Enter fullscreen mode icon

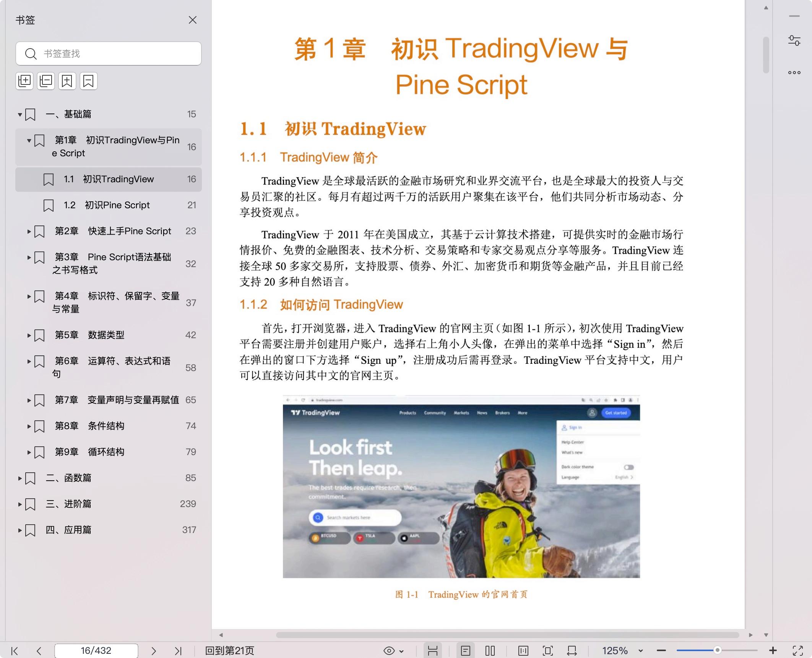[x=797, y=651]
